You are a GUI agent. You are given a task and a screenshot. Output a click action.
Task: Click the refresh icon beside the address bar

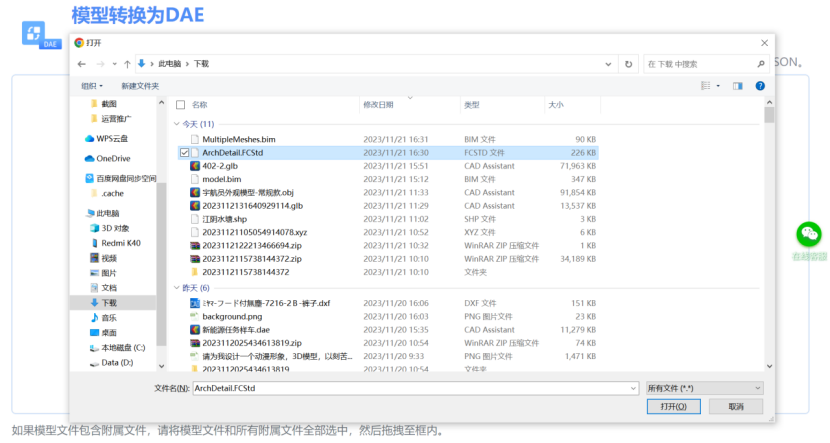pyautogui.click(x=628, y=64)
